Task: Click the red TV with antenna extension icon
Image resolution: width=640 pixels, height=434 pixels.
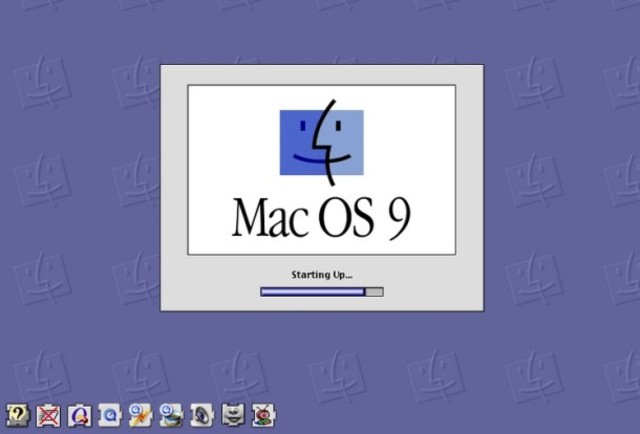Action: 264,415
